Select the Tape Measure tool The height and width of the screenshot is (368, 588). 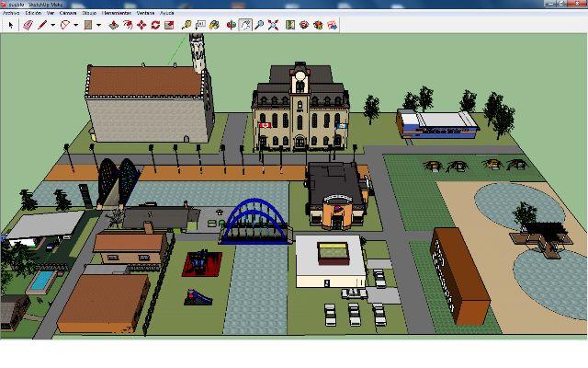point(186,25)
